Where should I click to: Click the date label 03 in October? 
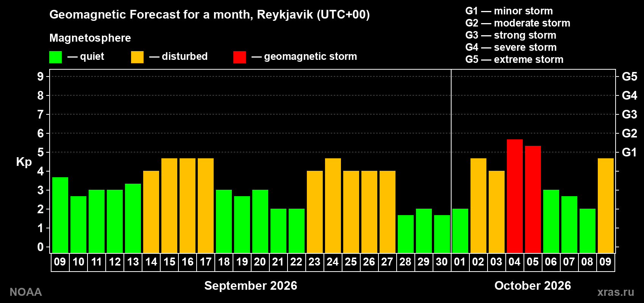click(x=496, y=262)
